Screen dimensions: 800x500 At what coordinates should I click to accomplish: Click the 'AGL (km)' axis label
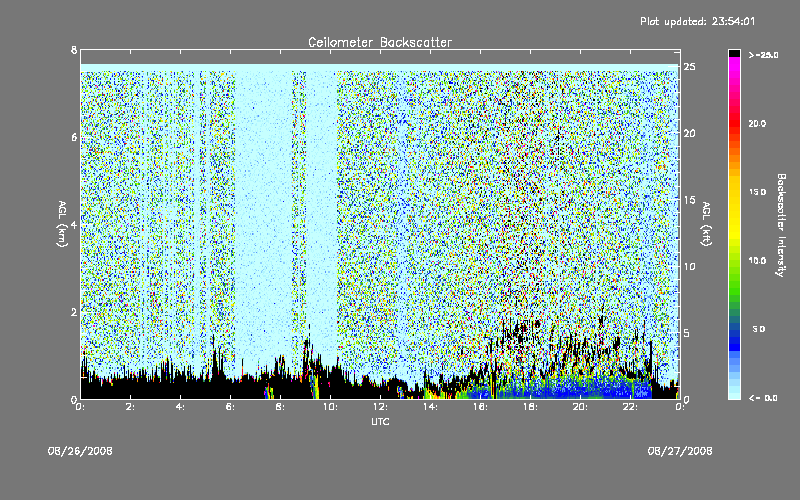62,224
